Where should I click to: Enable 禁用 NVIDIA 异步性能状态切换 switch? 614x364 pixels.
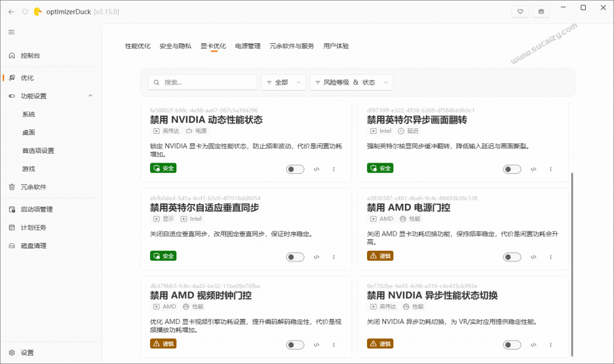[x=512, y=345]
